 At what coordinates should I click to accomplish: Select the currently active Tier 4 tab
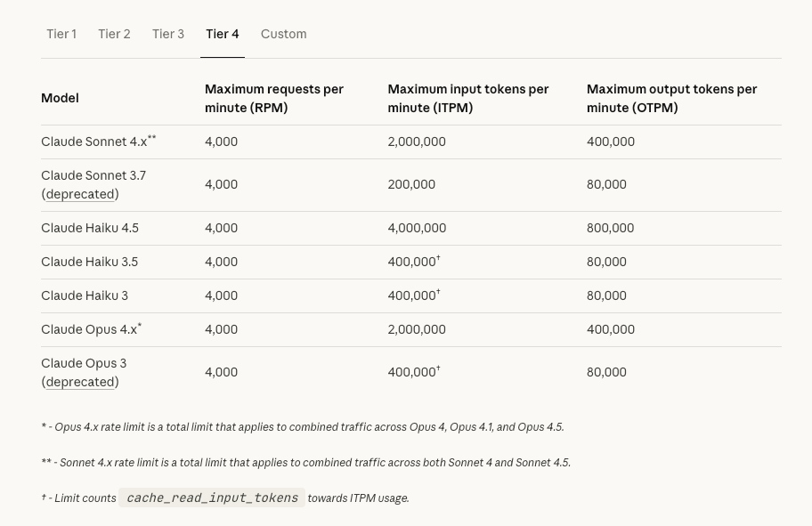coord(222,34)
